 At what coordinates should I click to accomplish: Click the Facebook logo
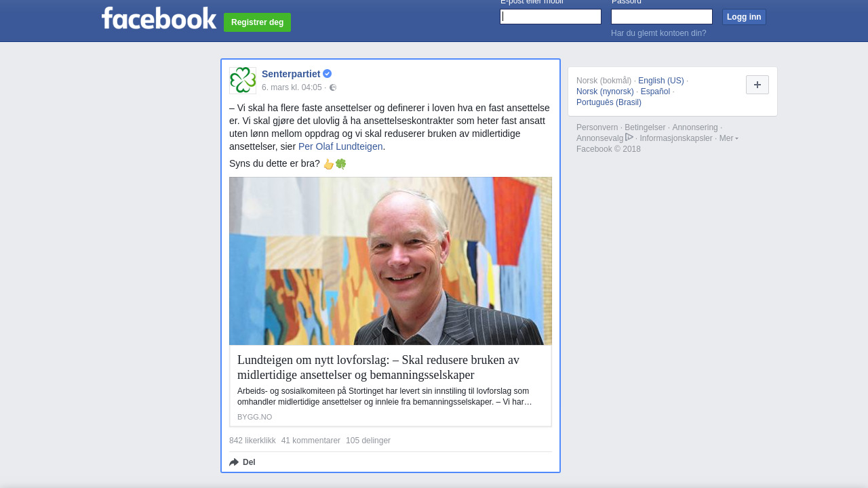point(159,18)
